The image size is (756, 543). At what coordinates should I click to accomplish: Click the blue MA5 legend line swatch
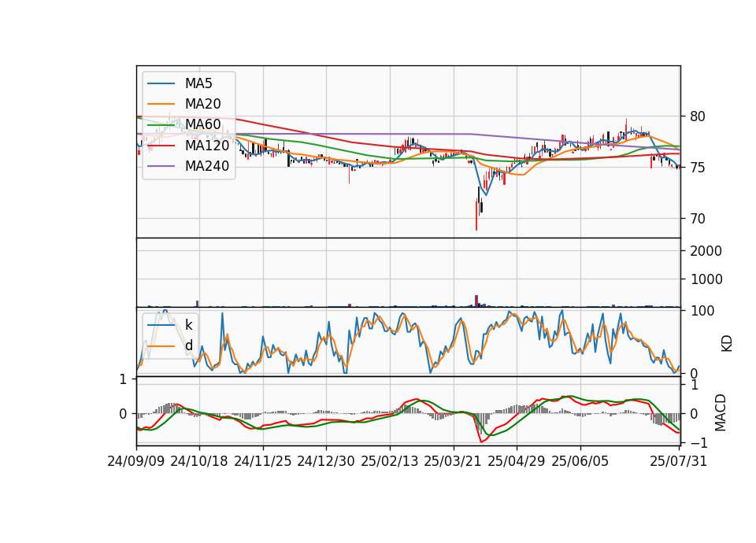161,84
